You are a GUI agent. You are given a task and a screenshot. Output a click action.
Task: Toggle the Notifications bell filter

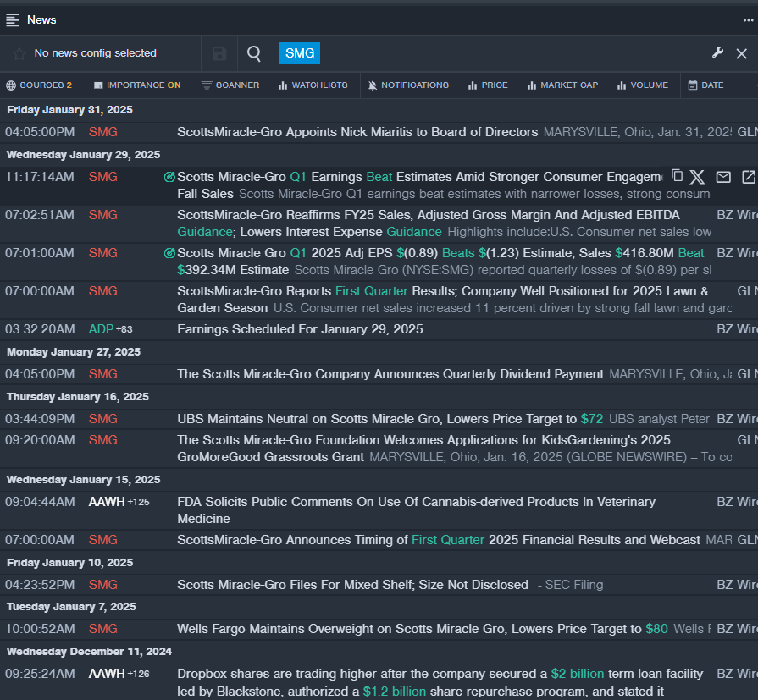[x=408, y=85]
